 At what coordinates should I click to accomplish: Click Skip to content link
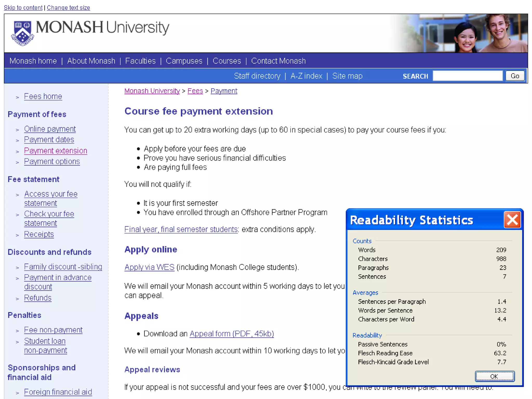[x=23, y=8]
